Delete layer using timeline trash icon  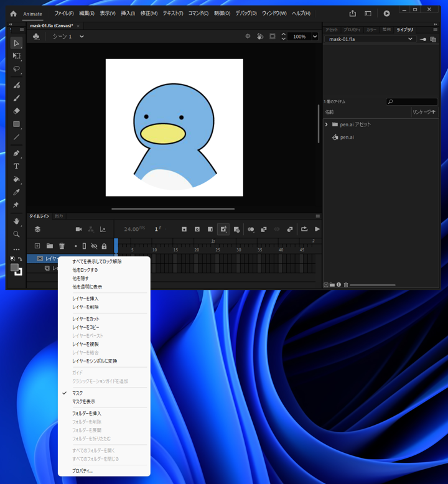point(62,246)
